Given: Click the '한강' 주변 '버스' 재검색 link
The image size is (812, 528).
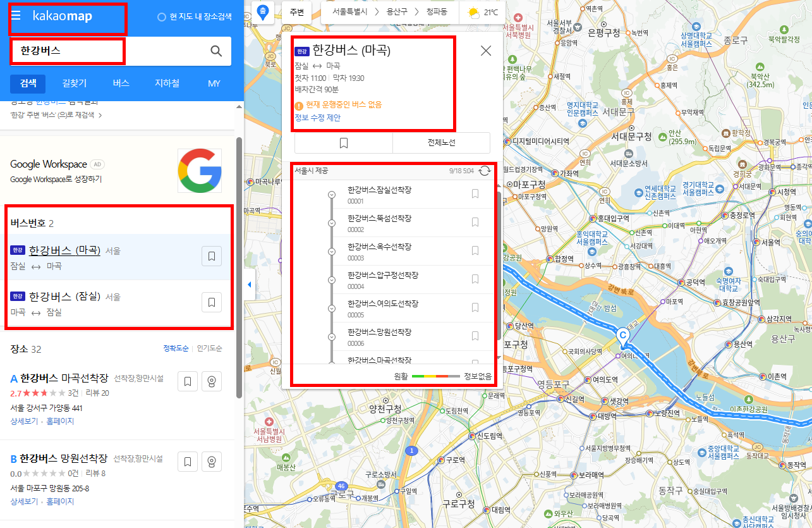Looking at the screenshot, I should coord(56,115).
